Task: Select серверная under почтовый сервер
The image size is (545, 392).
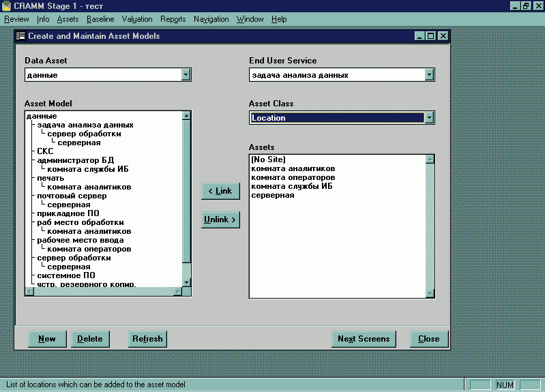Action: [x=69, y=205]
